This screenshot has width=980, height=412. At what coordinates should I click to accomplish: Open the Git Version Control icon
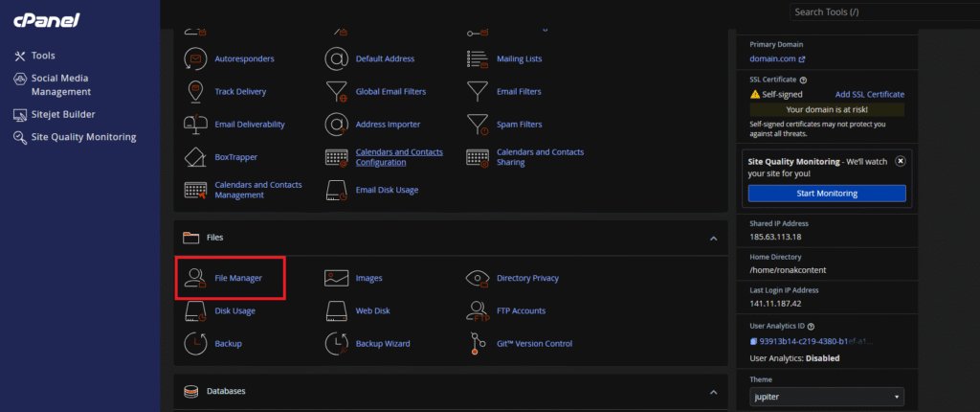(x=478, y=344)
